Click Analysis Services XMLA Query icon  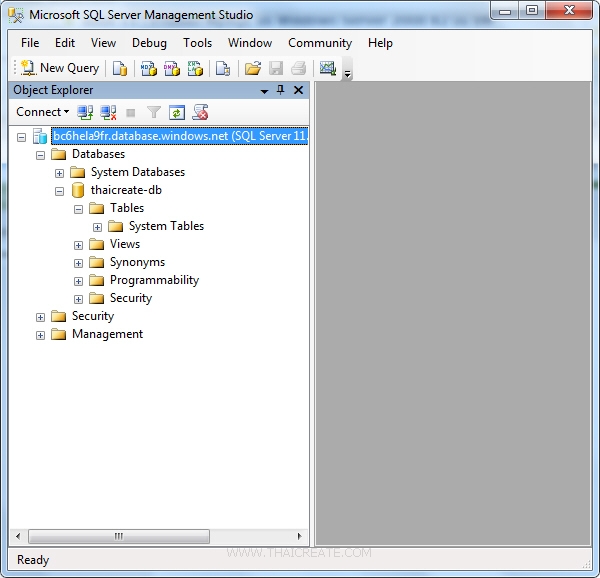click(x=195, y=69)
